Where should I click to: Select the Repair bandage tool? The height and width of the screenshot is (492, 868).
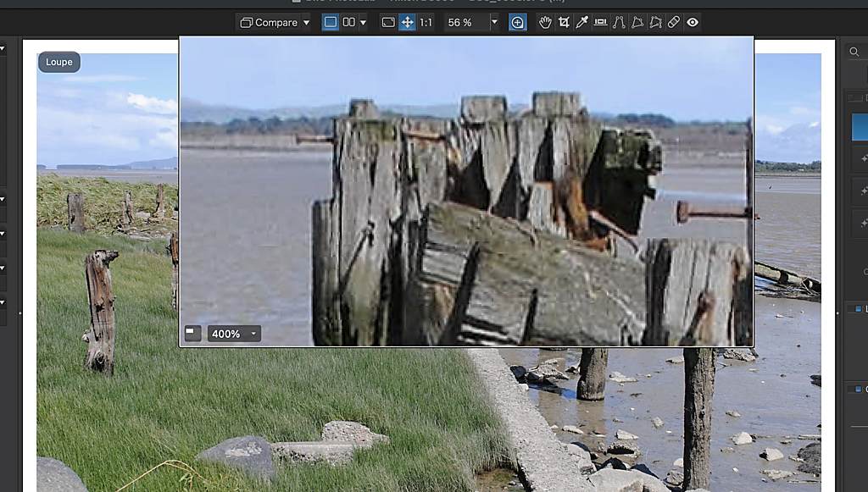pyautogui.click(x=674, y=23)
